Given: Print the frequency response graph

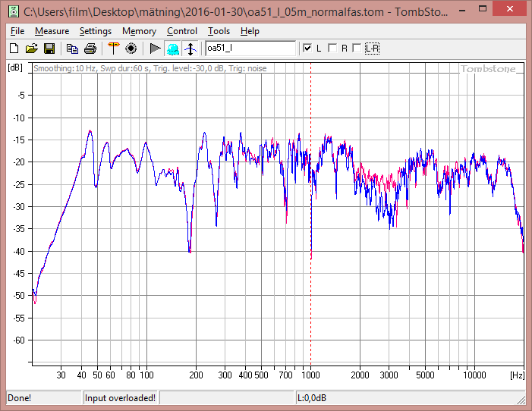Looking at the screenshot, I should coord(90,49).
